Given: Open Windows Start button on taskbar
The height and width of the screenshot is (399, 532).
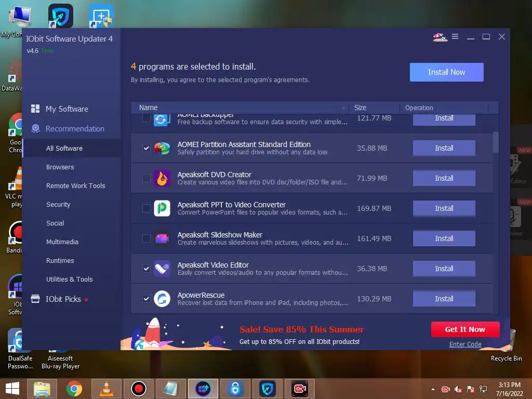Looking at the screenshot, I should point(12,389).
